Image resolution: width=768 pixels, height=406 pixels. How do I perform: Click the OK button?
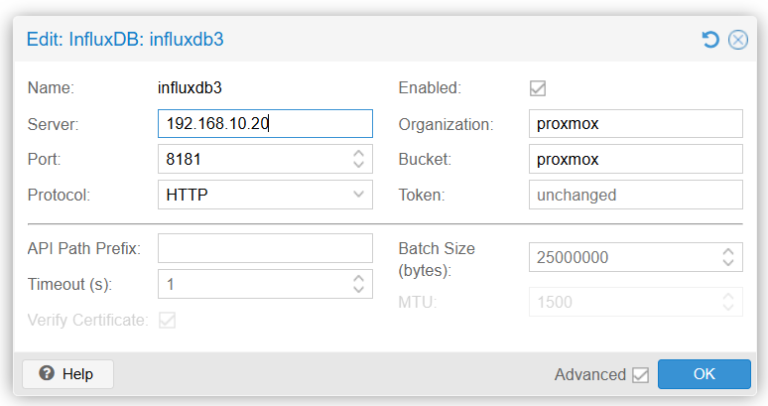point(704,374)
